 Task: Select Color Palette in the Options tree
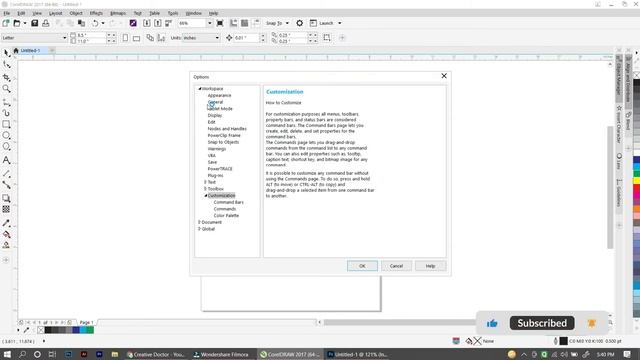(226, 216)
